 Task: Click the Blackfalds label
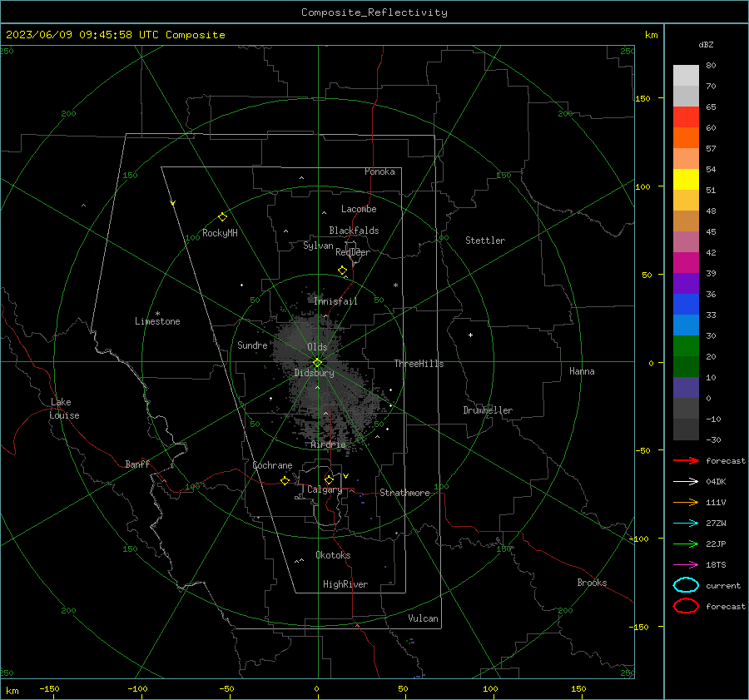point(354,231)
